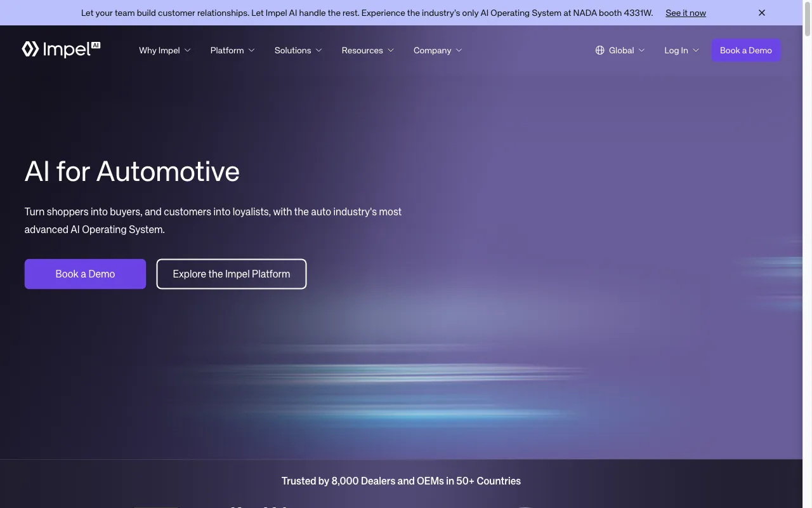Screen dimensions: 812x508
Task: Expand the Company menu chevron
Action: (x=459, y=50)
